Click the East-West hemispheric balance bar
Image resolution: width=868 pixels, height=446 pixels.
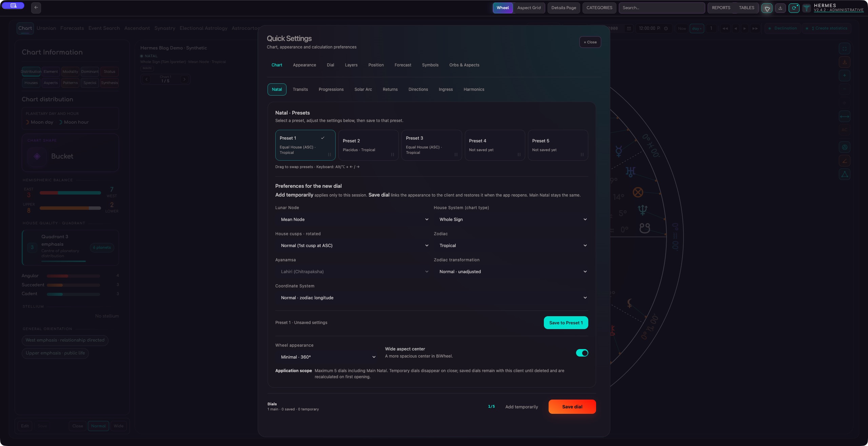[70, 193]
